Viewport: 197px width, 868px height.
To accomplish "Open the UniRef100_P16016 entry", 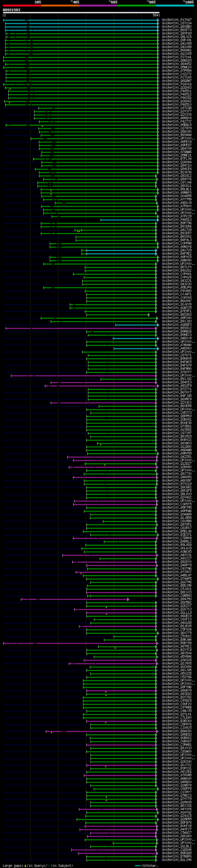I will click(x=177, y=84).
